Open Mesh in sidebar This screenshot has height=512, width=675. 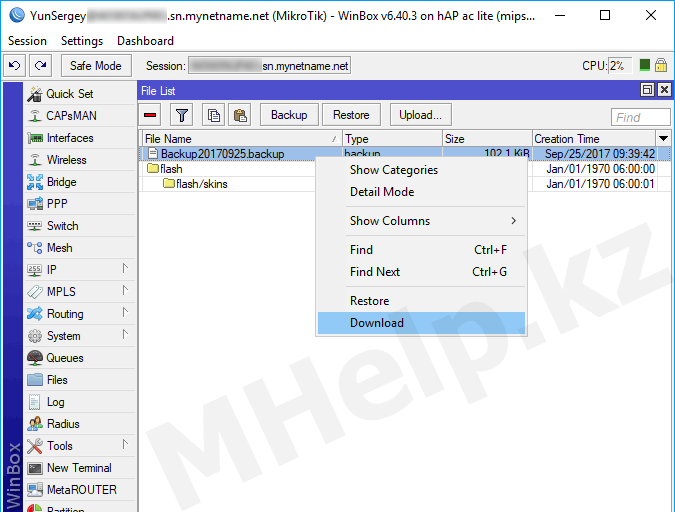80,248
